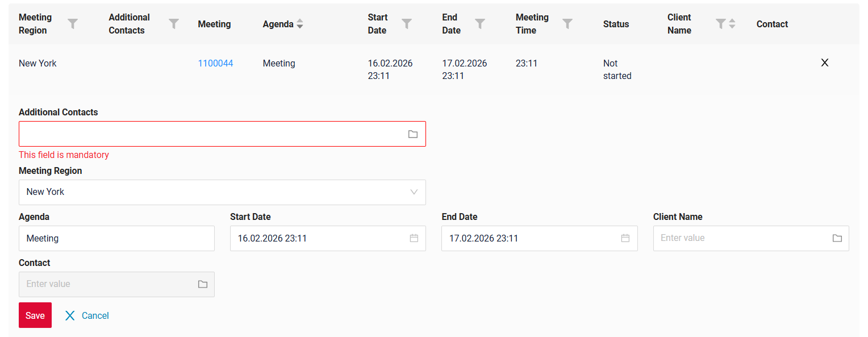Sort the Agenda column
868x337 pixels.
[300, 24]
